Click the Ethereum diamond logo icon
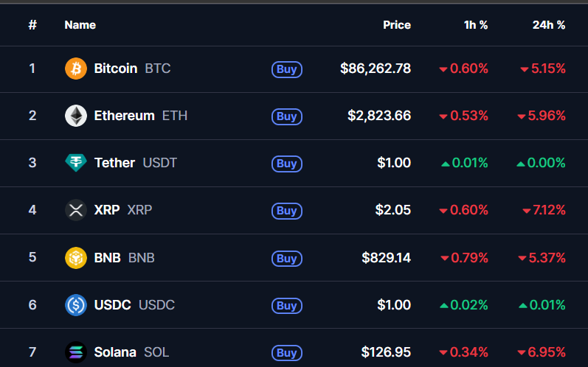Viewport: 588px width, 367px height. pos(76,116)
